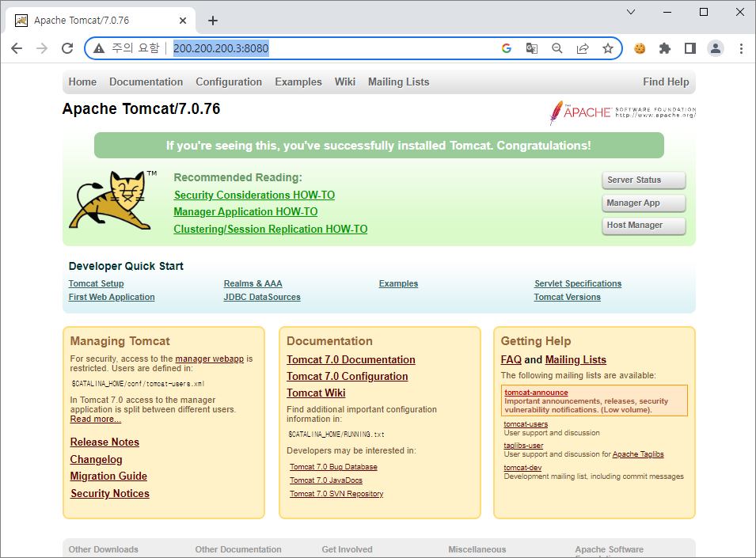This screenshot has width=756, height=558.
Task: Click the Host Manager button
Action: (644, 225)
